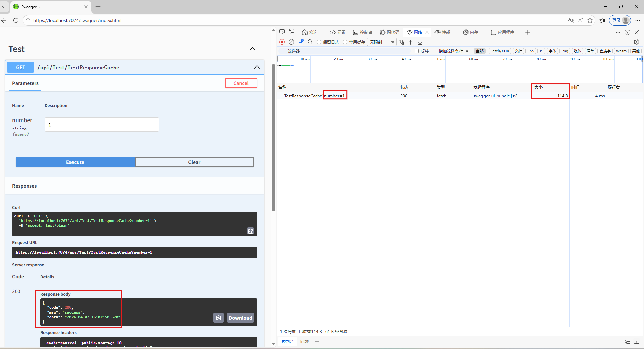Click the Swagger page vertical scrollbar

273,135
